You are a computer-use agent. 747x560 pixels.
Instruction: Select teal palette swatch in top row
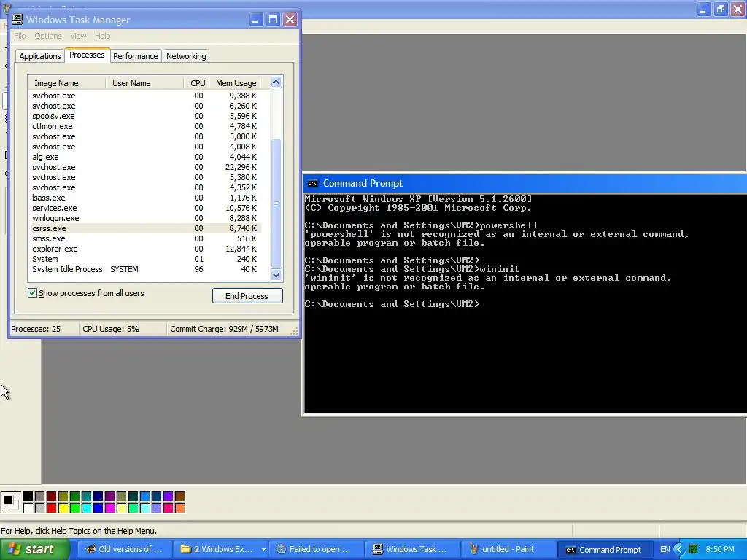coord(86,497)
